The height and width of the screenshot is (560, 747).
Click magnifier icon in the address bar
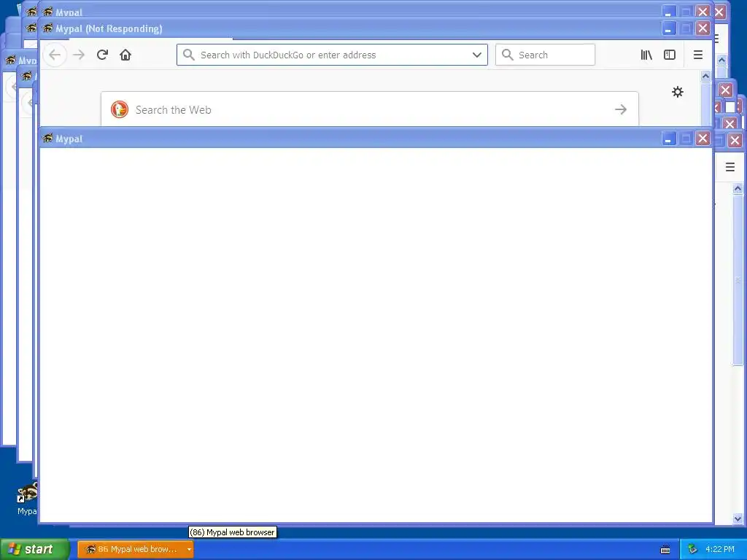pos(189,55)
